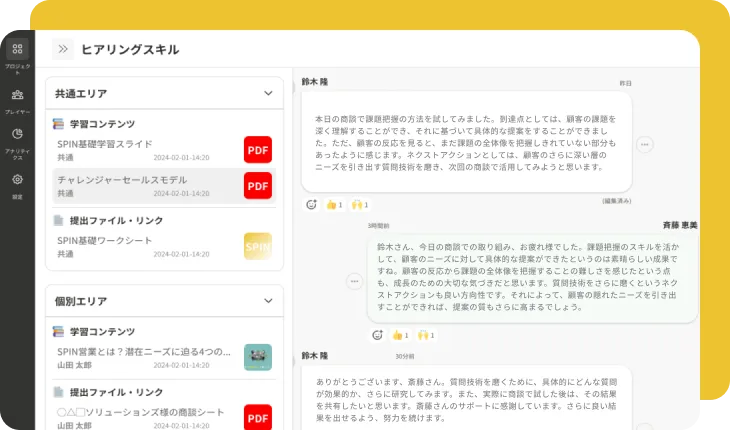Select SPIN基礎学習スライド item
This screenshot has height=430, width=730.
[164, 150]
